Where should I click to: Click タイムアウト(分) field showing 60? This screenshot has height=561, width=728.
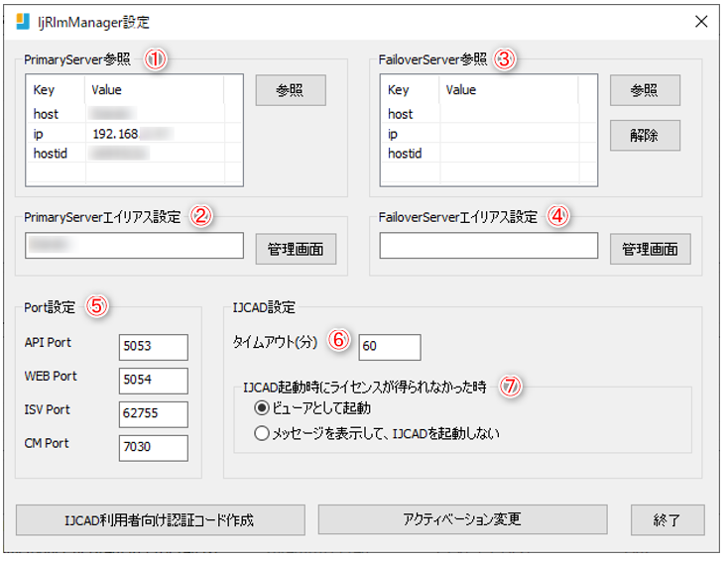(390, 347)
